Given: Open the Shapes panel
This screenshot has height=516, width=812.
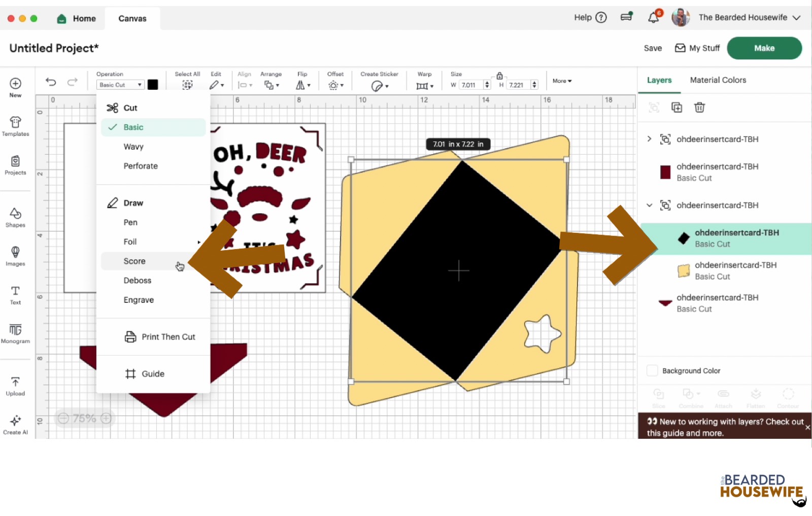Looking at the screenshot, I should pyautogui.click(x=15, y=217).
